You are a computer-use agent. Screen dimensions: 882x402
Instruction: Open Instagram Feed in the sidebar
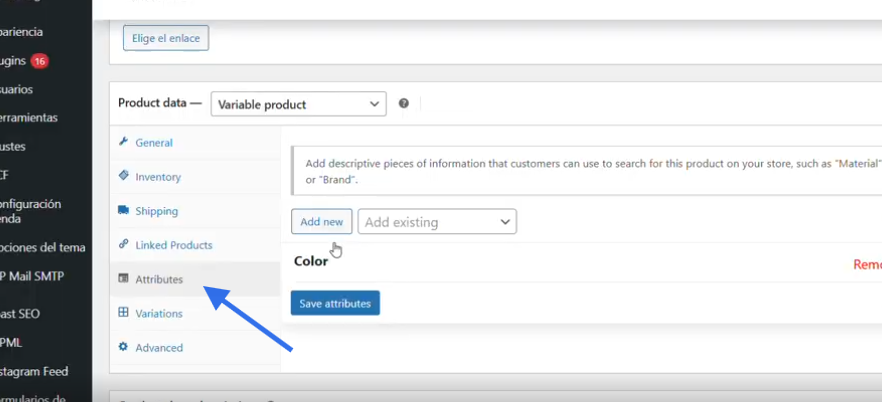tap(35, 371)
